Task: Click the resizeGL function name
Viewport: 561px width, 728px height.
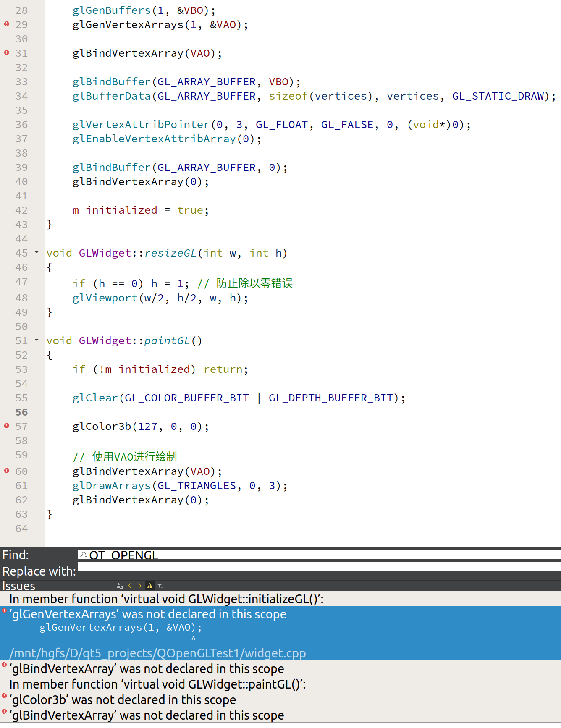Action: click(x=170, y=253)
